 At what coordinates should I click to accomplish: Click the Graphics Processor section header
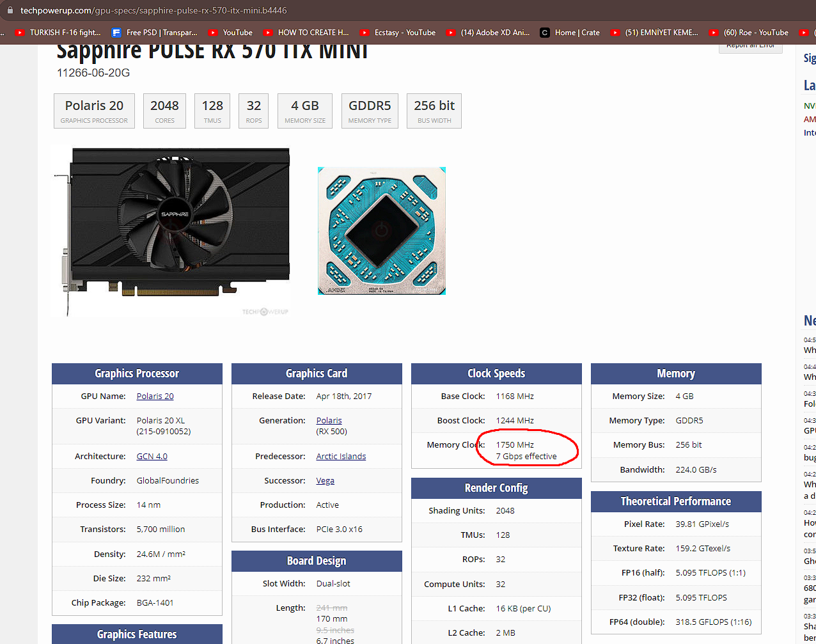point(137,373)
